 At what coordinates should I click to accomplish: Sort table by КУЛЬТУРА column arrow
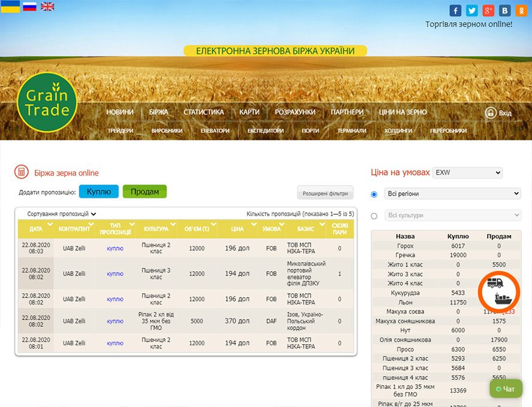[x=173, y=224]
